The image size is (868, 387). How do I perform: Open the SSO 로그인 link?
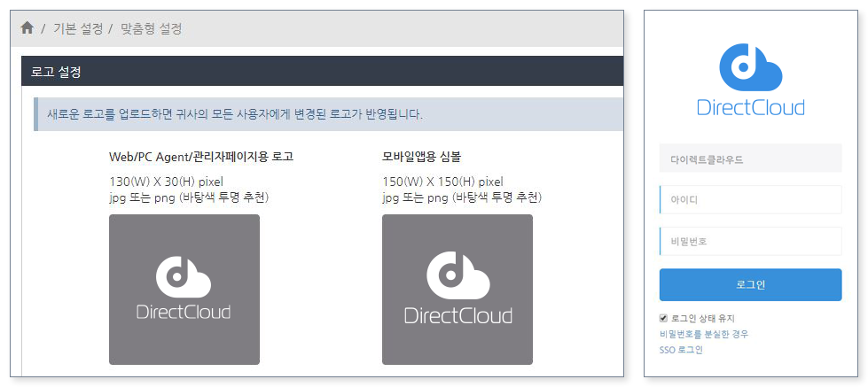(x=681, y=350)
